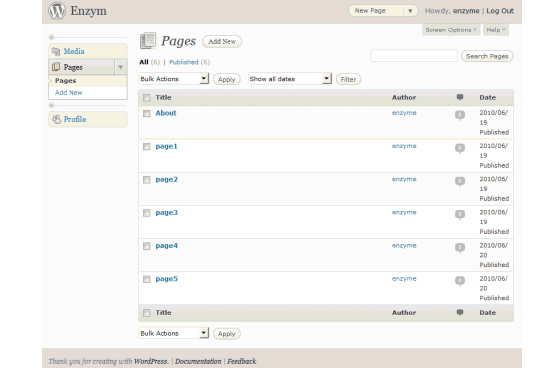Select Add New in Pages submenu
The width and height of the screenshot is (560, 368).
tap(69, 93)
